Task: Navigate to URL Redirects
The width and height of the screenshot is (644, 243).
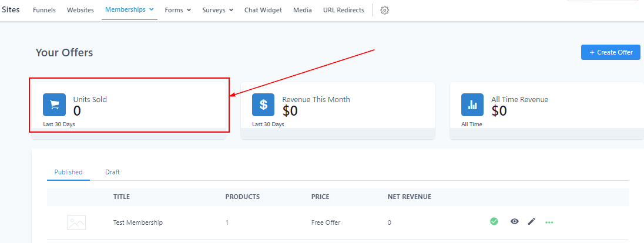Action: 344,10
